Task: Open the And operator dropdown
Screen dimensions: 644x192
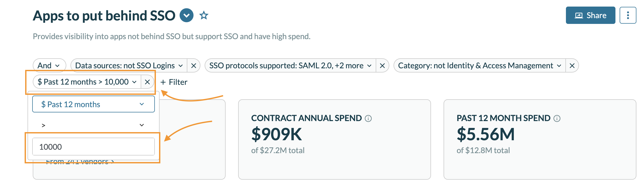Action: (x=49, y=66)
